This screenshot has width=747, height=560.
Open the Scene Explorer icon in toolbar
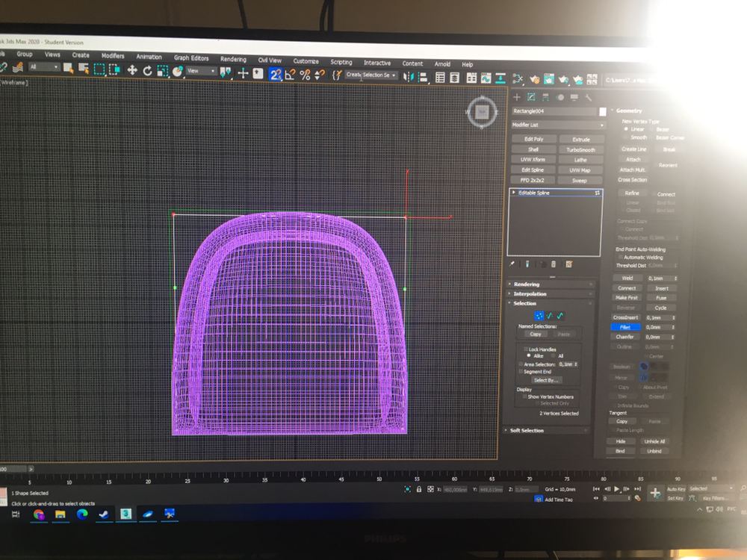tap(440, 77)
